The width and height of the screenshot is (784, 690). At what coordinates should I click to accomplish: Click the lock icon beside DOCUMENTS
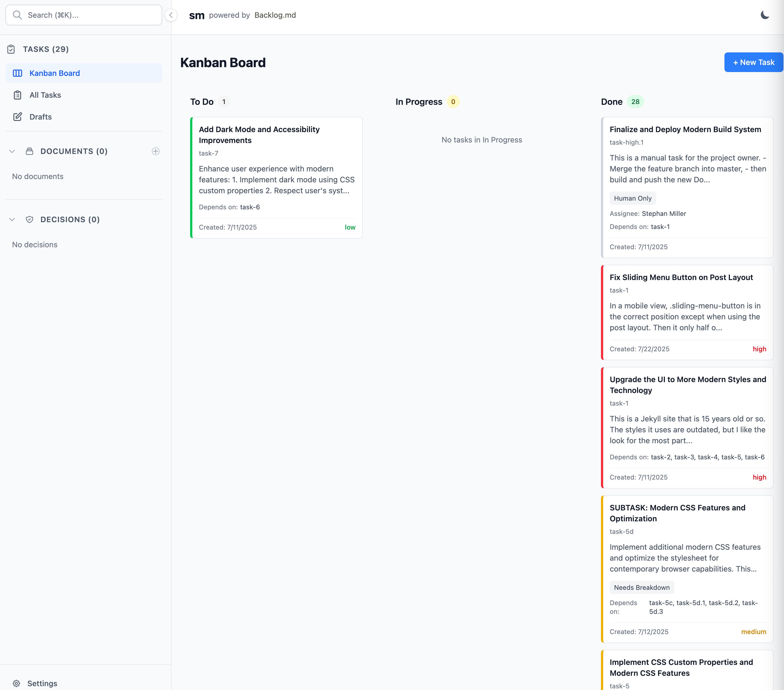[x=30, y=151]
